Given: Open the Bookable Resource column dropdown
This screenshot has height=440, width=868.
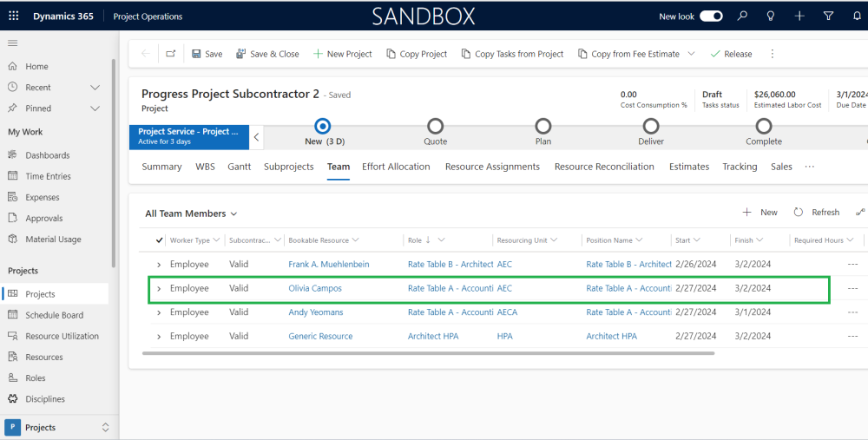Looking at the screenshot, I should coord(355,240).
